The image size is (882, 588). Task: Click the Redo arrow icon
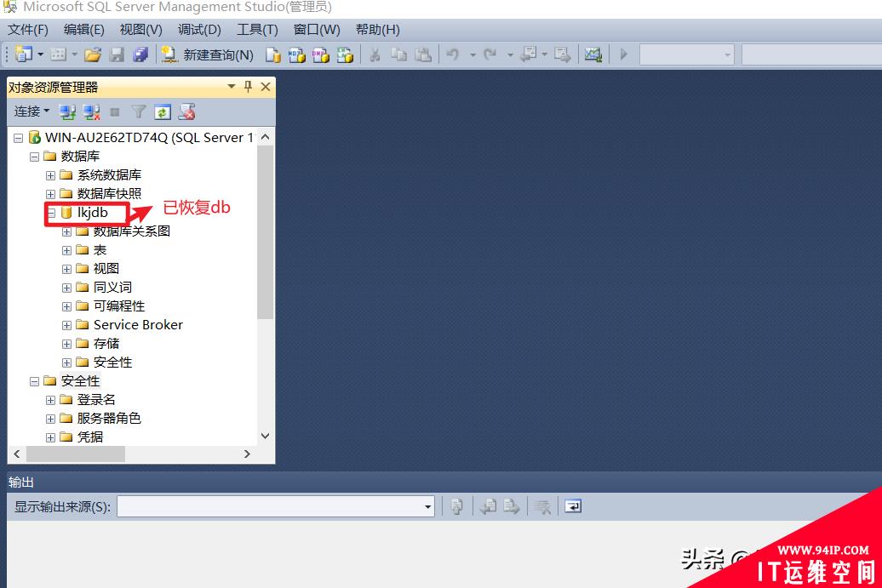pyautogui.click(x=490, y=54)
